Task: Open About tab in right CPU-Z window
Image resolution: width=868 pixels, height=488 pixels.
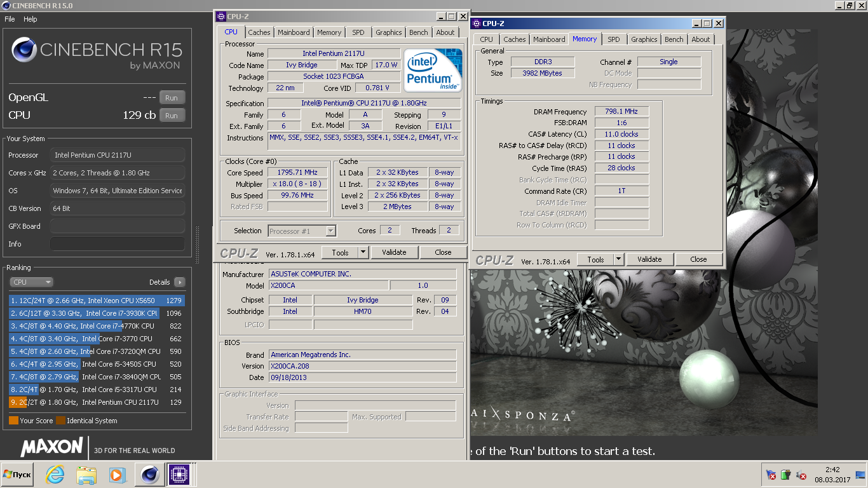Action: pos(701,39)
